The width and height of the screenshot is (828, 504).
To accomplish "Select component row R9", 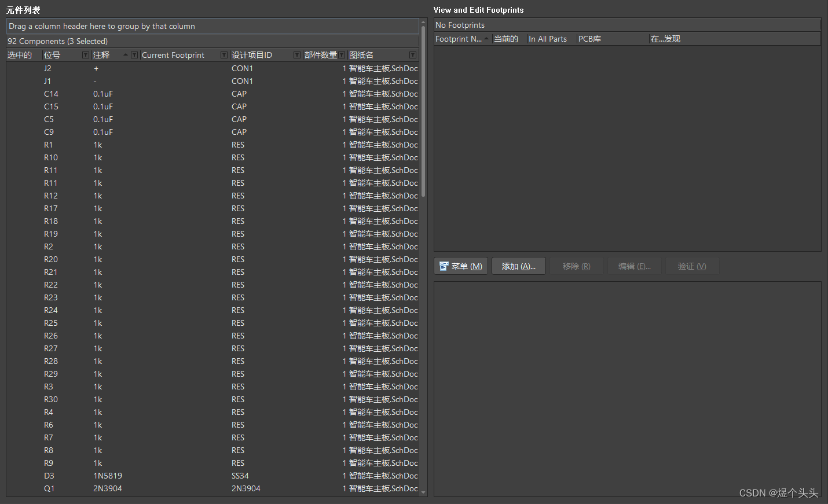I will [x=213, y=463].
